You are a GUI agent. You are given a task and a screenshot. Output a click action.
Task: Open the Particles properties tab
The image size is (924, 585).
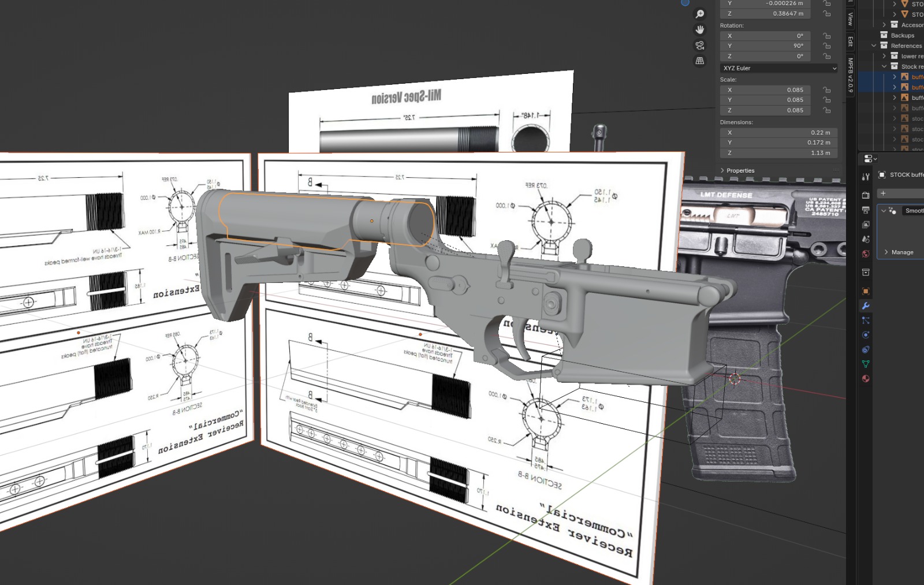[x=866, y=320]
